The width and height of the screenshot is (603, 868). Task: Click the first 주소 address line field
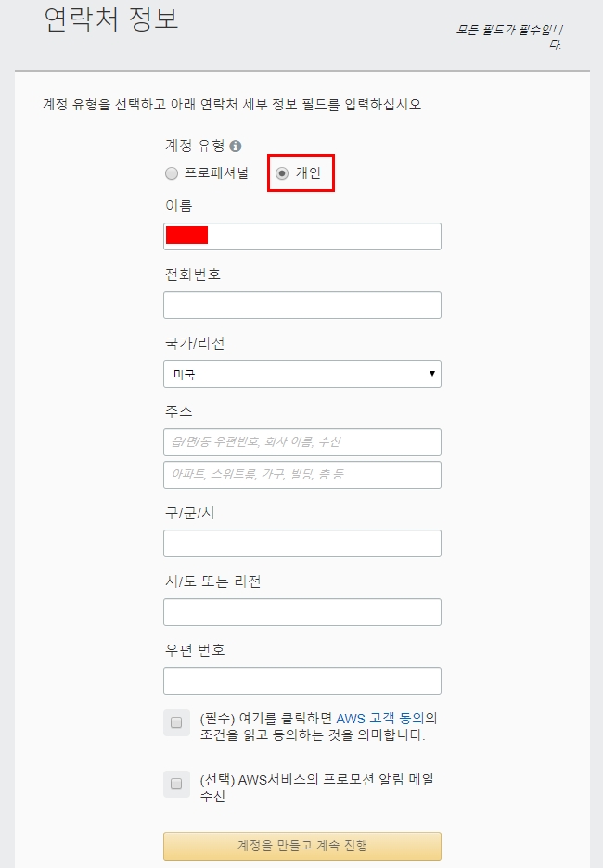302,442
